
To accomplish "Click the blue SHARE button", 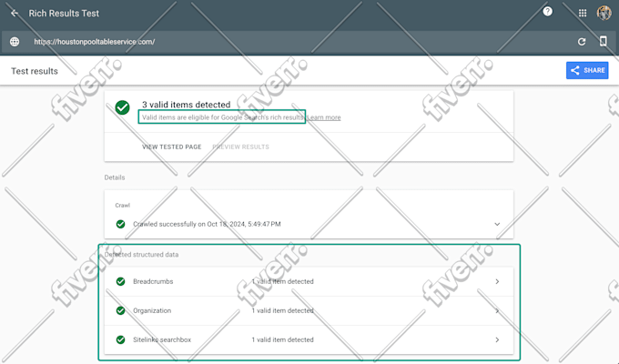I will point(587,70).
